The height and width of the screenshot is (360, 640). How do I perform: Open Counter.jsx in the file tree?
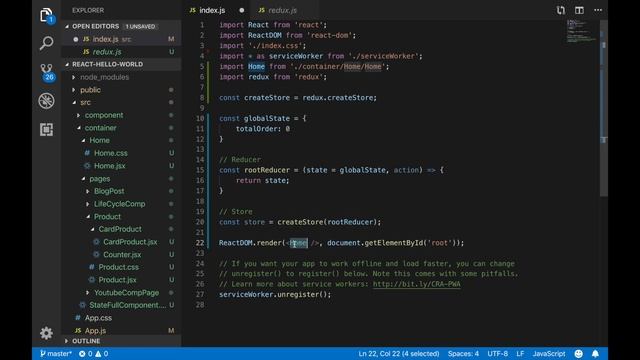[121, 254]
